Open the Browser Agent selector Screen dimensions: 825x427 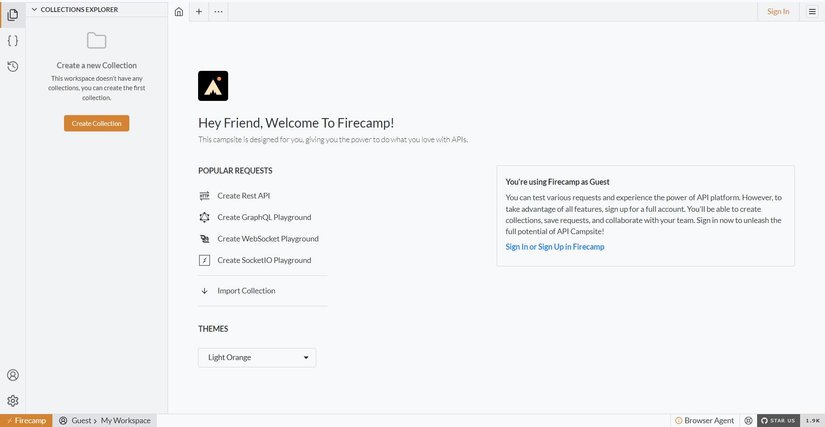pos(705,421)
